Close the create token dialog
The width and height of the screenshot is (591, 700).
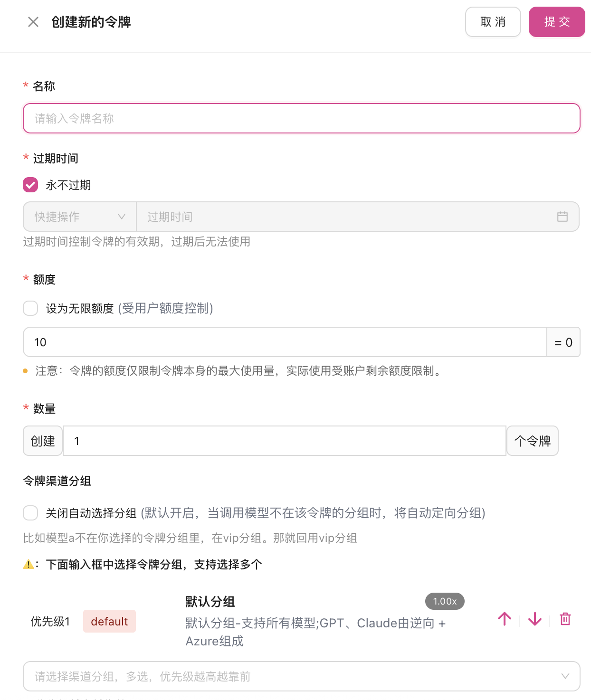(33, 22)
